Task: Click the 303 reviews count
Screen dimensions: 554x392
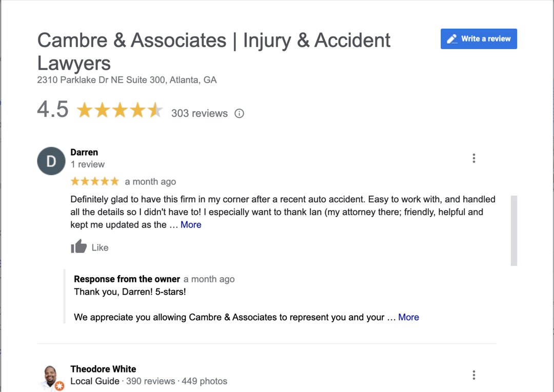Action: click(x=199, y=113)
